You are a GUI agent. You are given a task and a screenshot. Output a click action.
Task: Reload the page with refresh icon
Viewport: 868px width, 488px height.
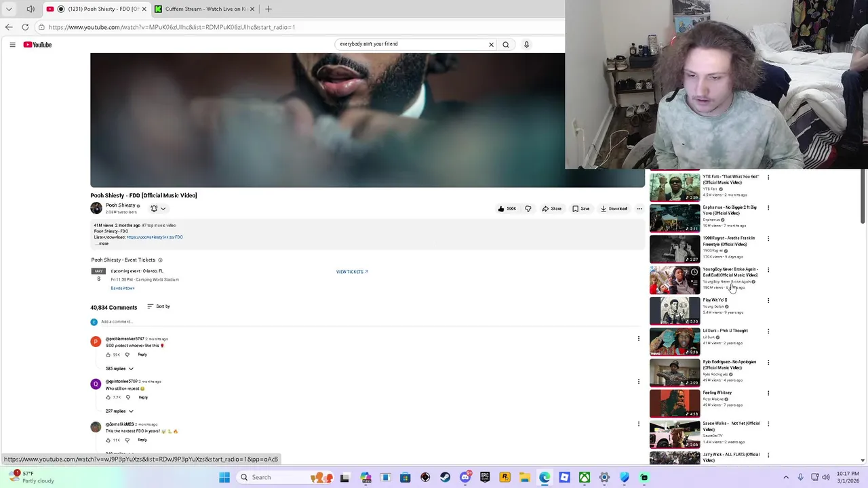[x=25, y=27]
